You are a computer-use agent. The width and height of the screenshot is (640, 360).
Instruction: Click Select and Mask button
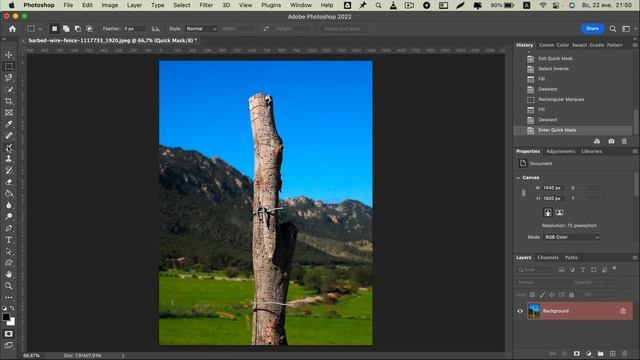tap(342, 29)
